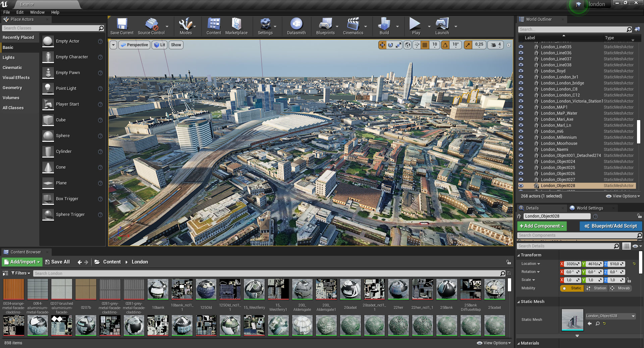Viewport: 644px width, 348px height.
Task: Browse to London_Object028 mesh in Content Browser
Action: [x=597, y=324]
